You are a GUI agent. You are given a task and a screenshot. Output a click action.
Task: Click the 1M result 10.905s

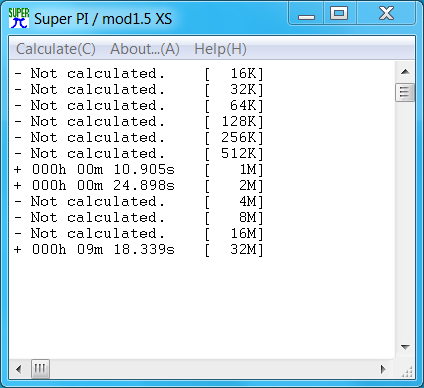pyautogui.click(x=144, y=169)
